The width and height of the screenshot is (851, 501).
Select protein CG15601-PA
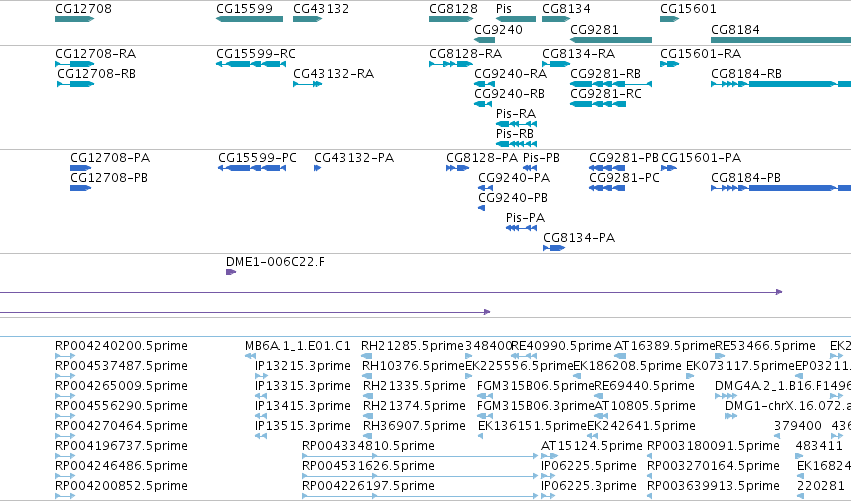669,168
